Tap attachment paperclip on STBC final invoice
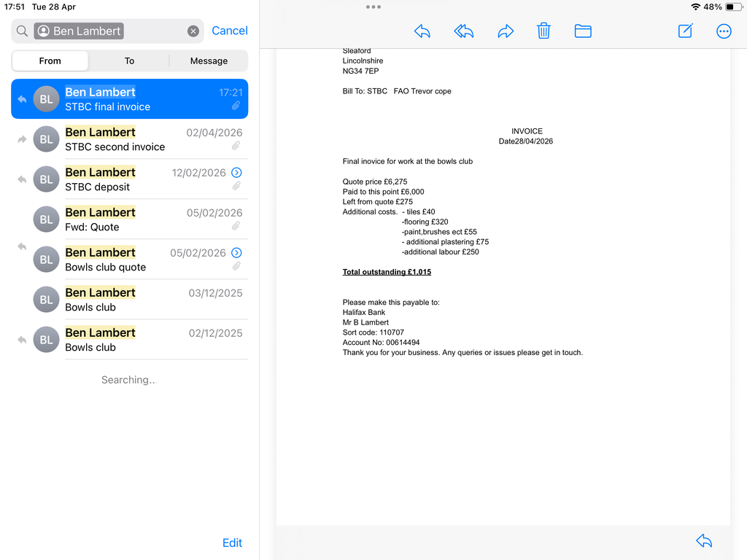747x560 pixels. click(236, 106)
